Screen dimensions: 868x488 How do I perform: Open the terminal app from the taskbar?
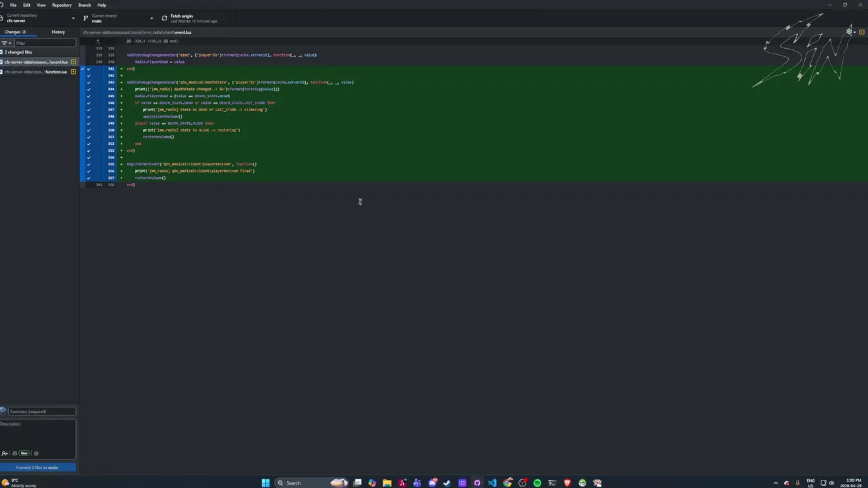[x=552, y=483]
